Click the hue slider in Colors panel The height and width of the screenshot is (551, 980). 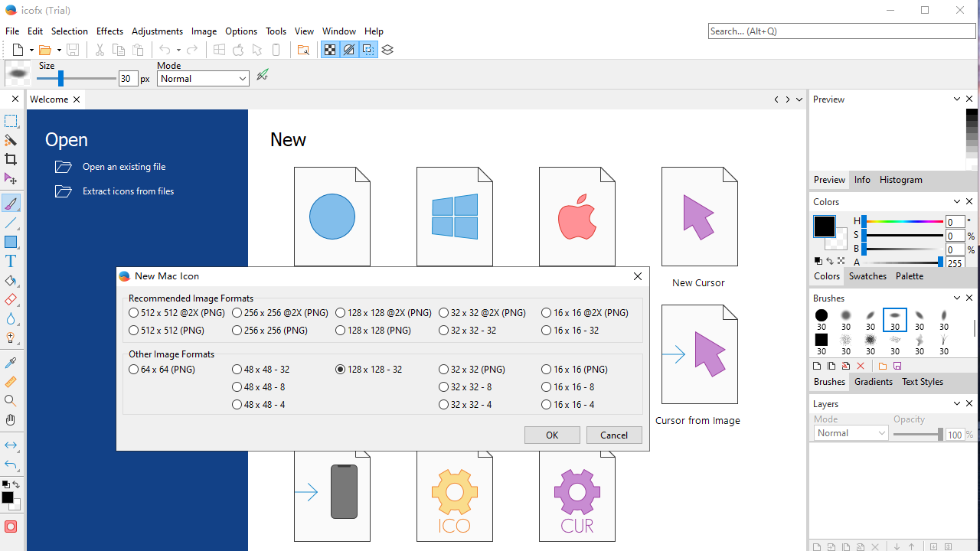click(902, 222)
